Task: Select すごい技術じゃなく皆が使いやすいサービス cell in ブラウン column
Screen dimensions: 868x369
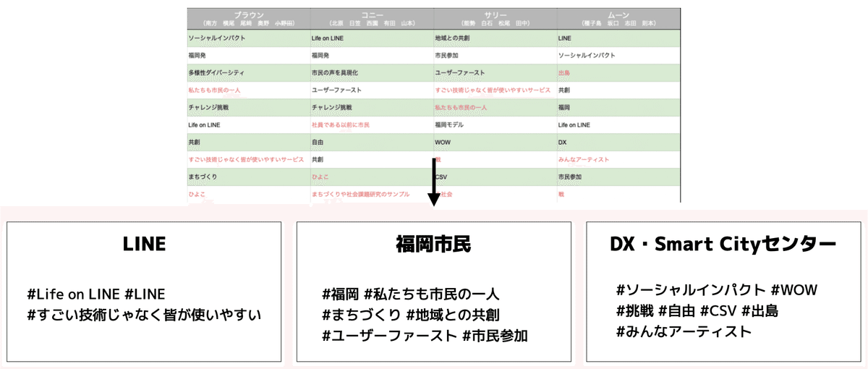Action: tap(248, 159)
